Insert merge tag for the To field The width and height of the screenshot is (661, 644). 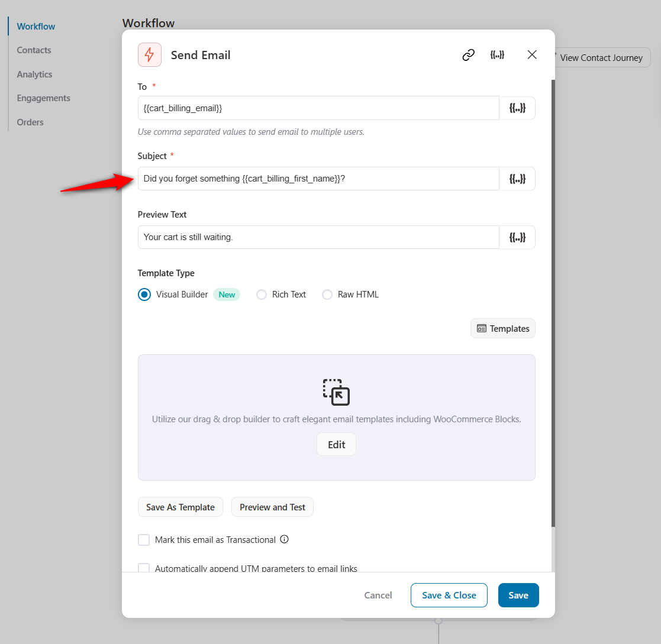(517, 108)
